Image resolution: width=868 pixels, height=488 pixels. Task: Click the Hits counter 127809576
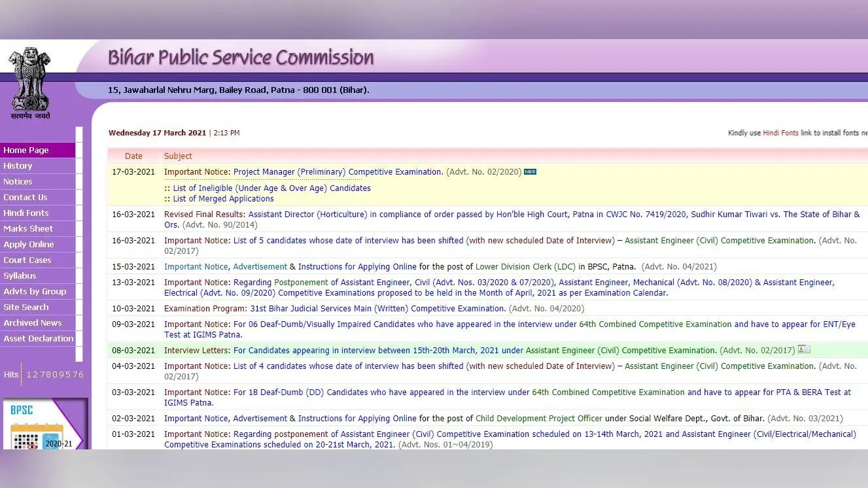pos(55,375)
